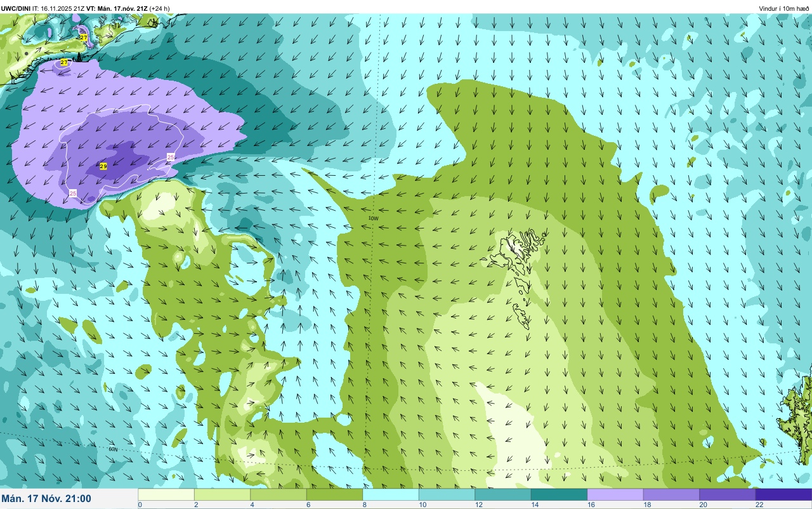
Task: Pick the 4–6 green legend swatch
Action: pyautogui.click(x=278, y=494)
